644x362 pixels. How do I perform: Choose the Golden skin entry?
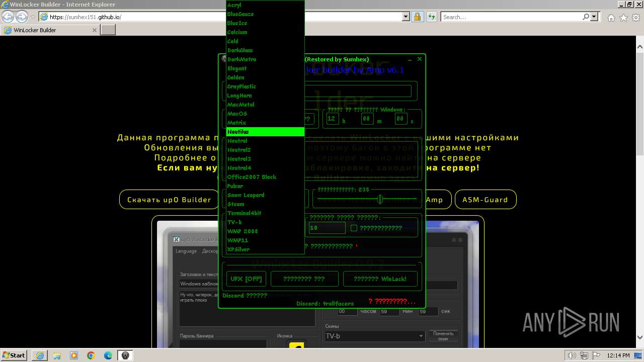(265, 77)
